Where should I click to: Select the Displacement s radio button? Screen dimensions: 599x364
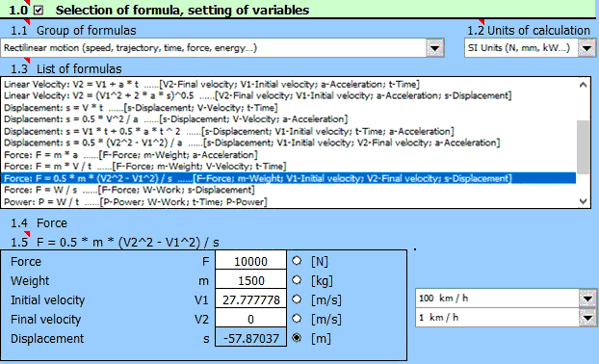297,338
